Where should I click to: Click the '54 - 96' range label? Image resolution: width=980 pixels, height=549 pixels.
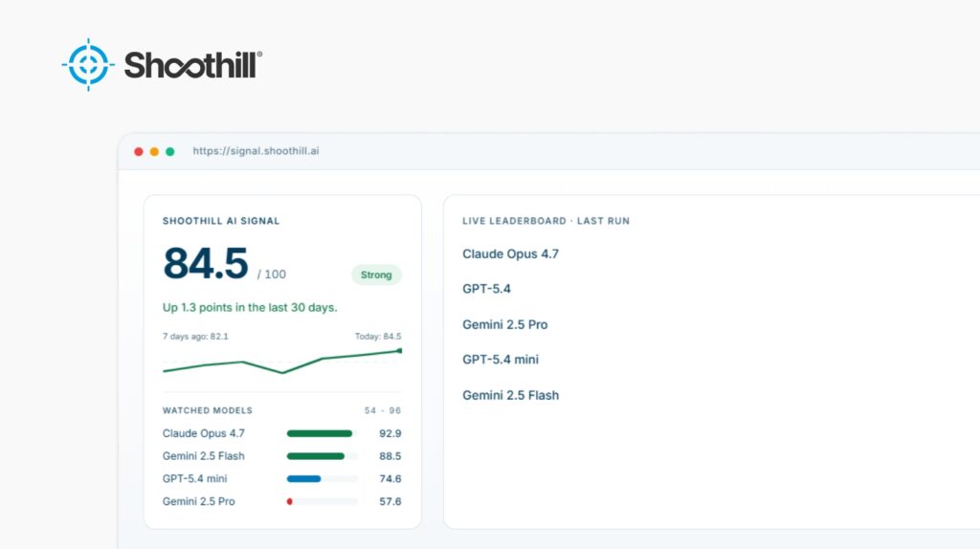383,410
